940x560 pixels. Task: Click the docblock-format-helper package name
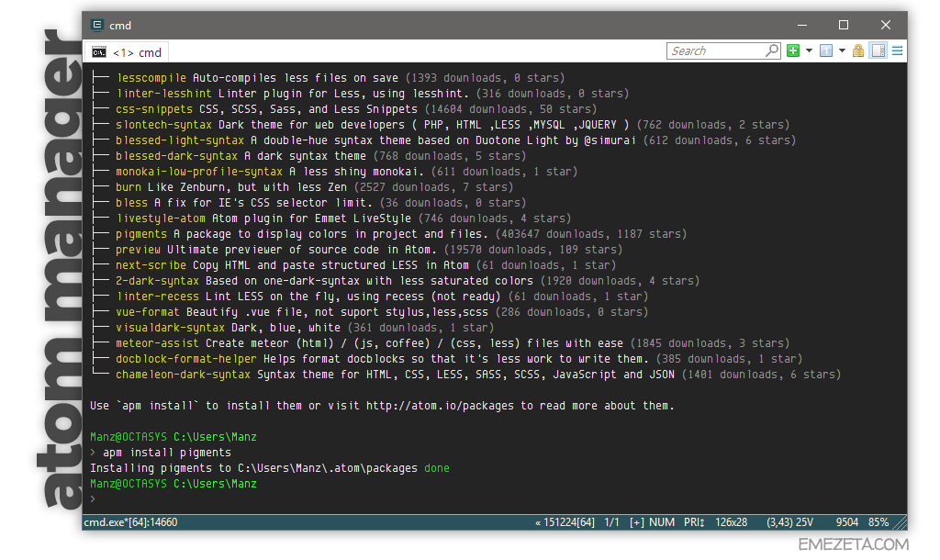point(185,359)
